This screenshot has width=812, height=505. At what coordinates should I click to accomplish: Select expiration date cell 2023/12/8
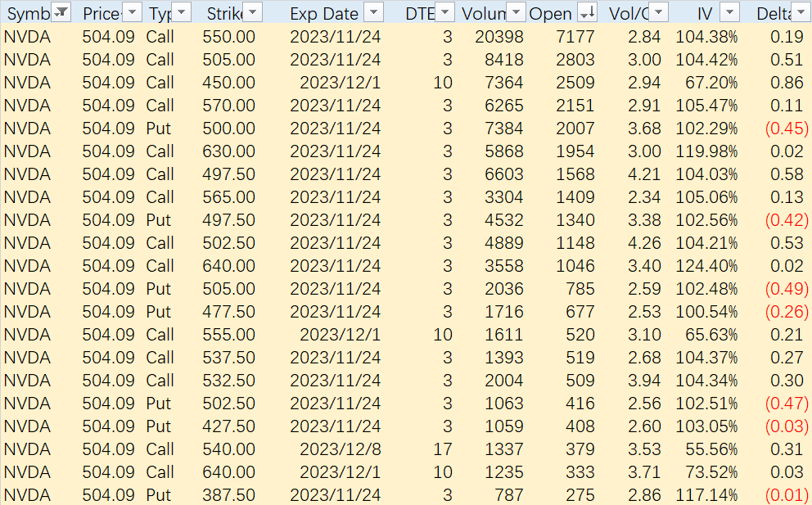point(340,449)
